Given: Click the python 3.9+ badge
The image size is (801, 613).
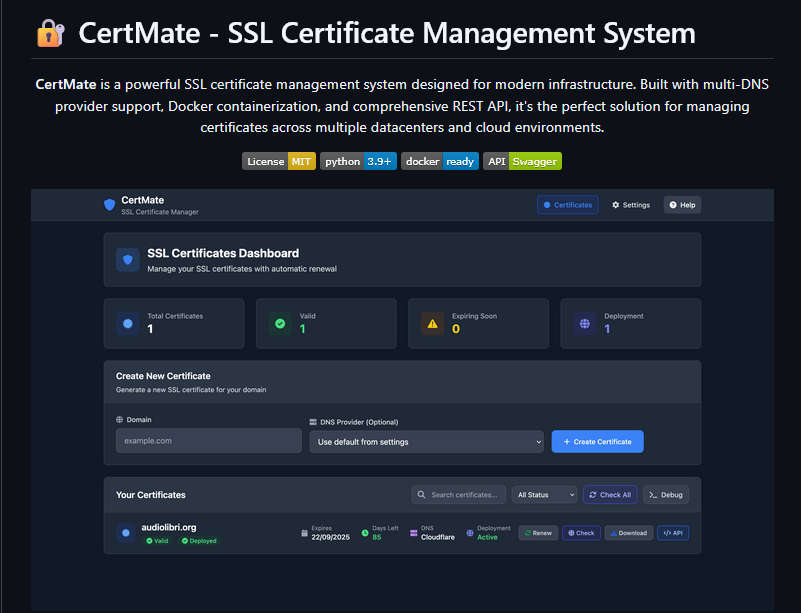Looking at the screenshot, I should click(x=358, y=161).
